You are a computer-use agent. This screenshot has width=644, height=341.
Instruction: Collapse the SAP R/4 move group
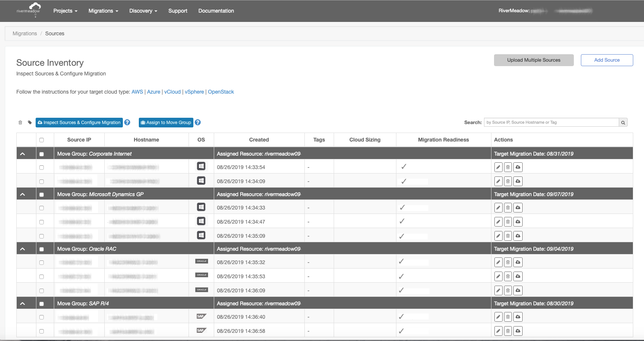(23, 303)
